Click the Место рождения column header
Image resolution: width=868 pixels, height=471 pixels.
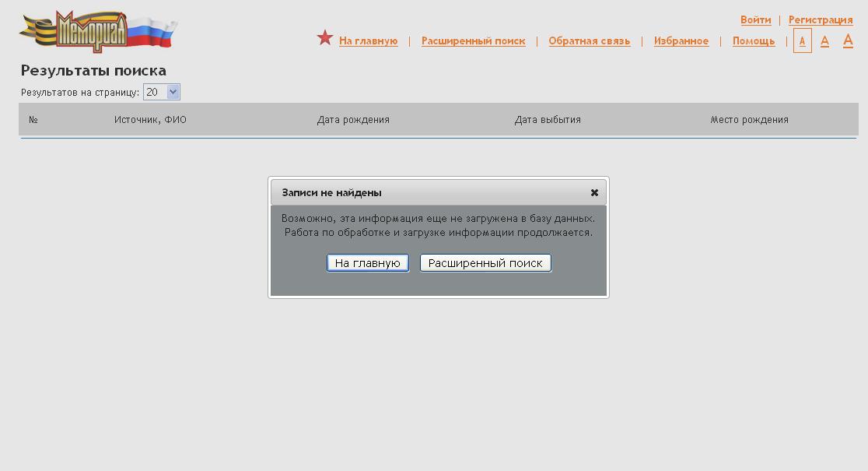(749, 120)
